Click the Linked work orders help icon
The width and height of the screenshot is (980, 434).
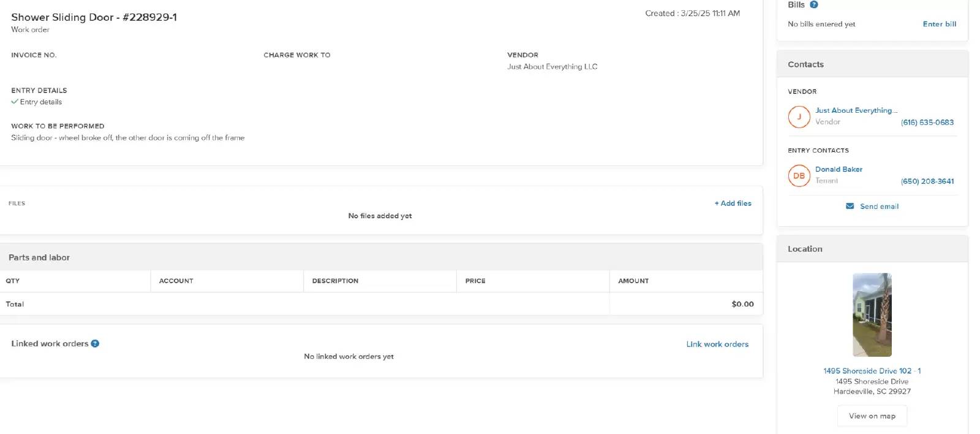click(x=95, y=344)
